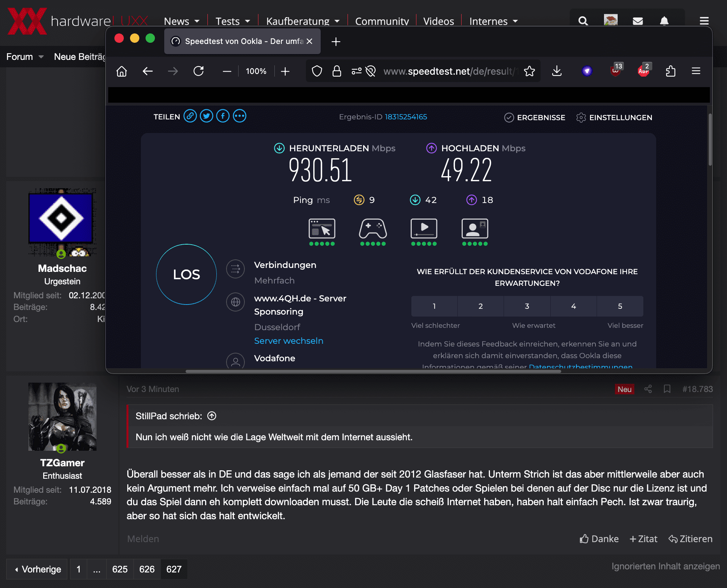
Task: Go to Vorherige page
Action: tap(37, 569)
